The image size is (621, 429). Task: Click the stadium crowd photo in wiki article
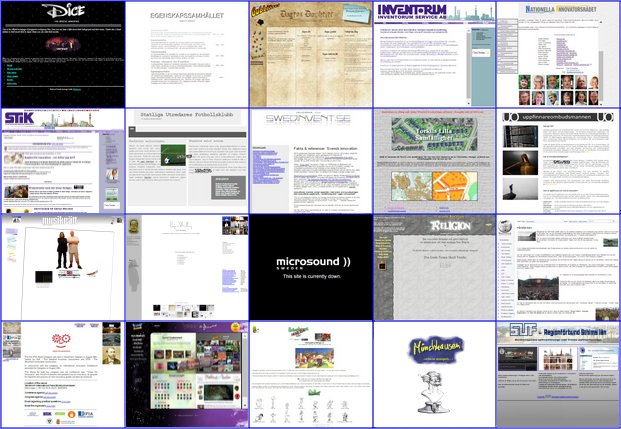[x=538, y=287]
